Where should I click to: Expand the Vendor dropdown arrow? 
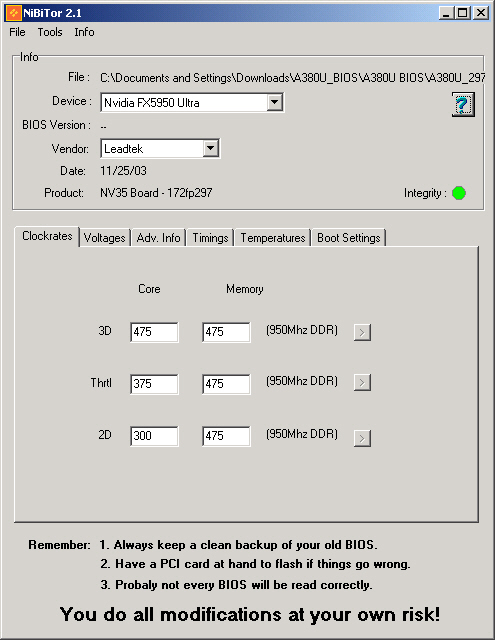(x=211, y=148)
